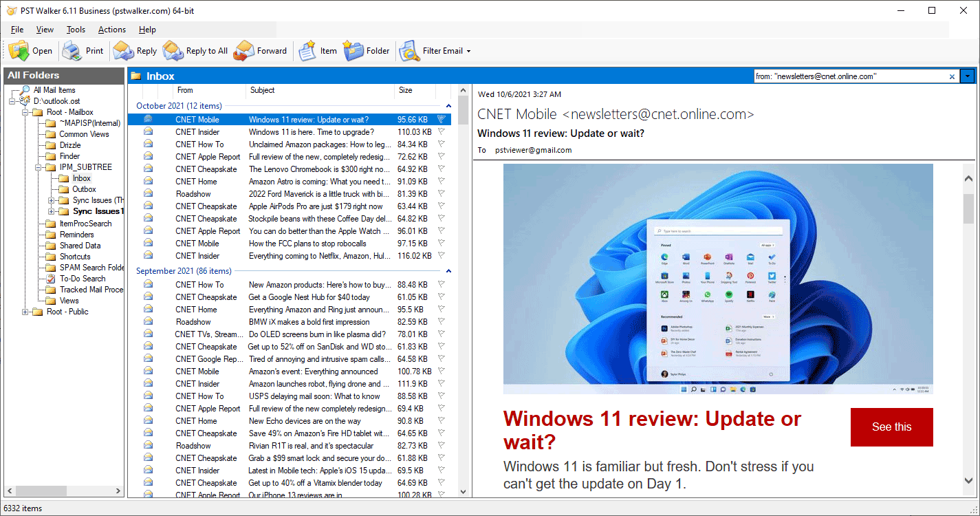Image resolution: width=980 pixels, height=516 pixels.
Task: Collapse the October 2021 group
Action: [x=448, y=106]
